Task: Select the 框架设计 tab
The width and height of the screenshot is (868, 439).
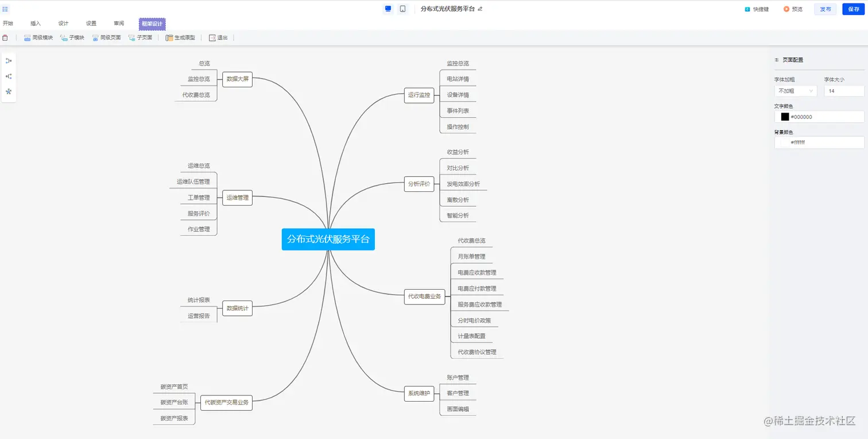Action: pyautogui.click(x=152, y=24)
